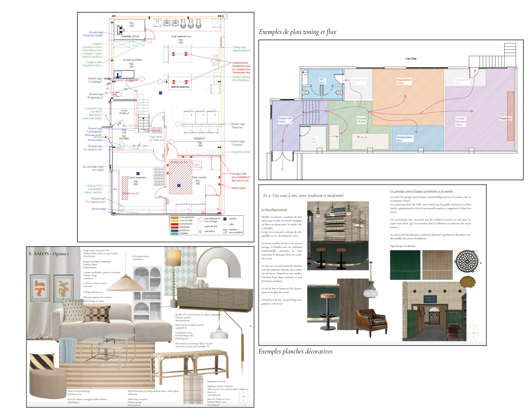Click the cast-iron round grille image
This screenshot has height=419, width=532.
(466, 261)
